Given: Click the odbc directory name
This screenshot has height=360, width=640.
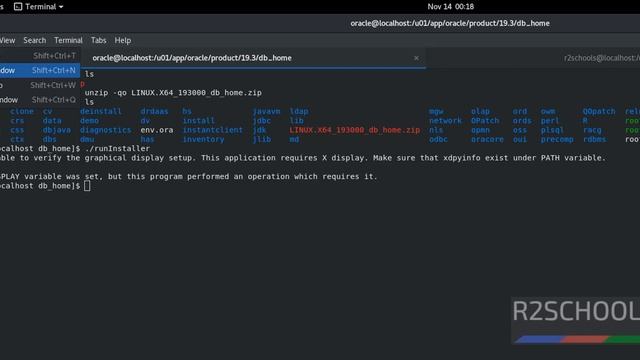Looking at the screenshot, I should [x=438, y=139].
